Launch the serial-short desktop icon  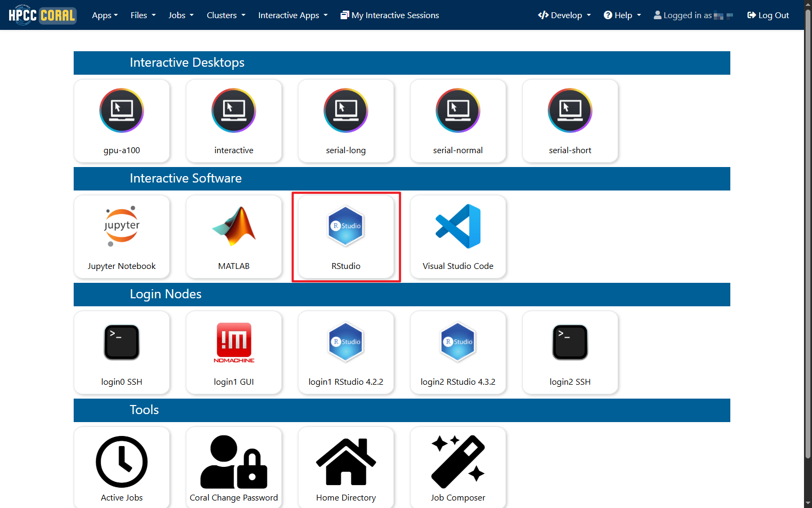570,110
